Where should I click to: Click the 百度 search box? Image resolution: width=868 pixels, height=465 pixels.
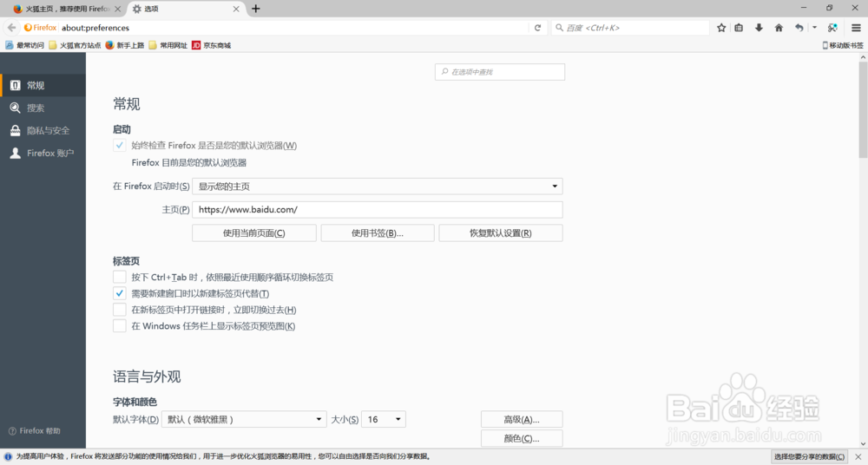tap(630, 28)
